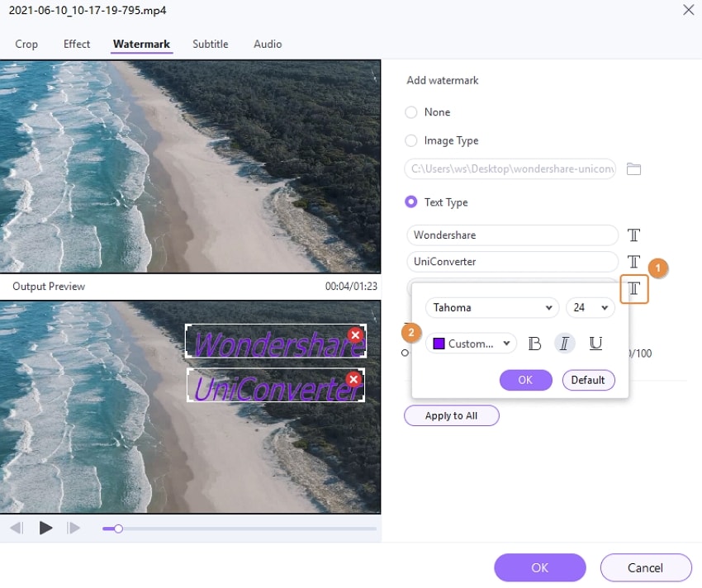Switch to the Crop tab
The height and width of the screenshot is (588, 702).
point(26,44)
